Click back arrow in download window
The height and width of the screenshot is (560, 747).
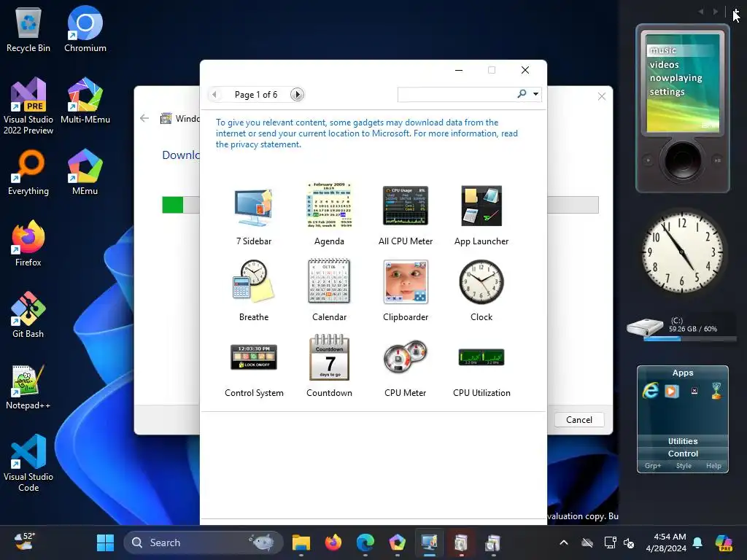tap(145, 118)
